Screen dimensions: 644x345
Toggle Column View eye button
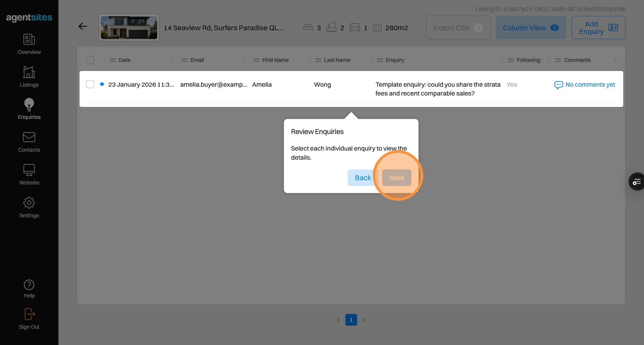530,28
